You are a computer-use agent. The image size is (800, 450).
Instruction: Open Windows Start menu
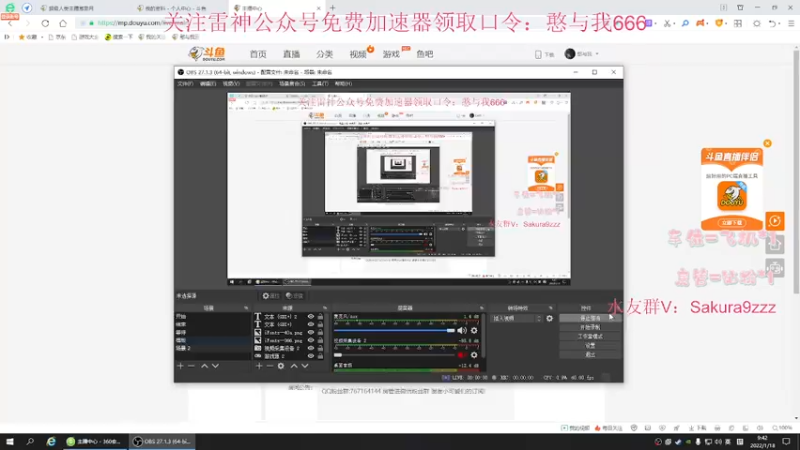coord(10,442)
